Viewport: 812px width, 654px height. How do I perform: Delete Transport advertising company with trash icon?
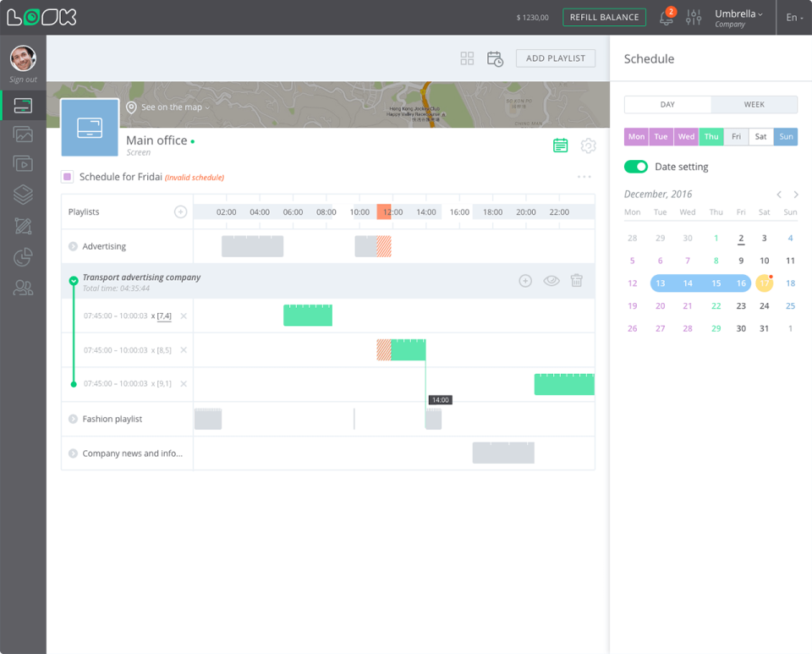point(576,281)
